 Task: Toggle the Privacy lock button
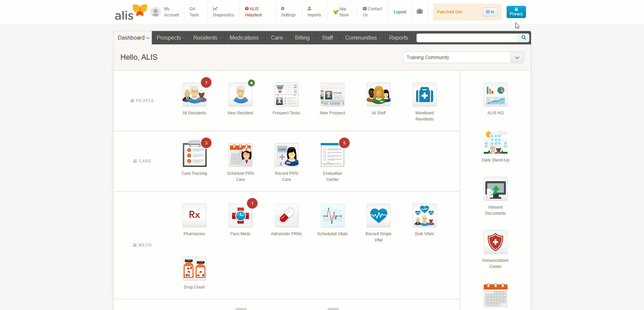[516, 12]
